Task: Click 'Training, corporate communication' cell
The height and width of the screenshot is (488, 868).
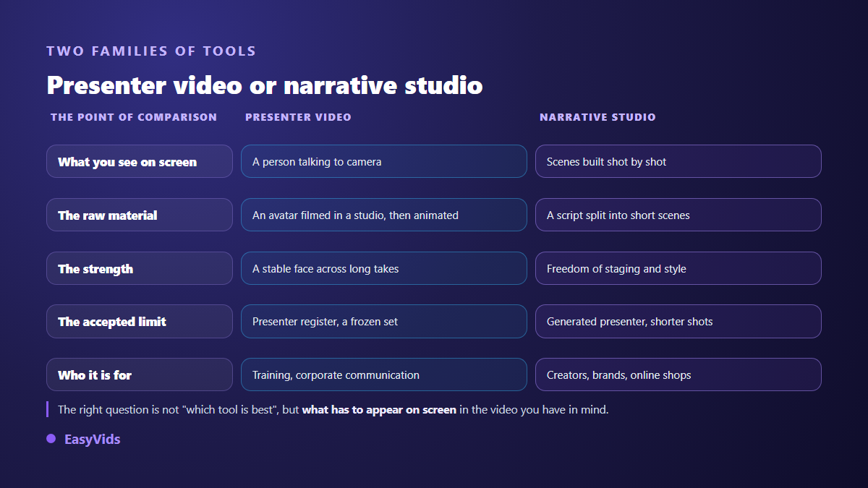Action: (x=384, y=374)
